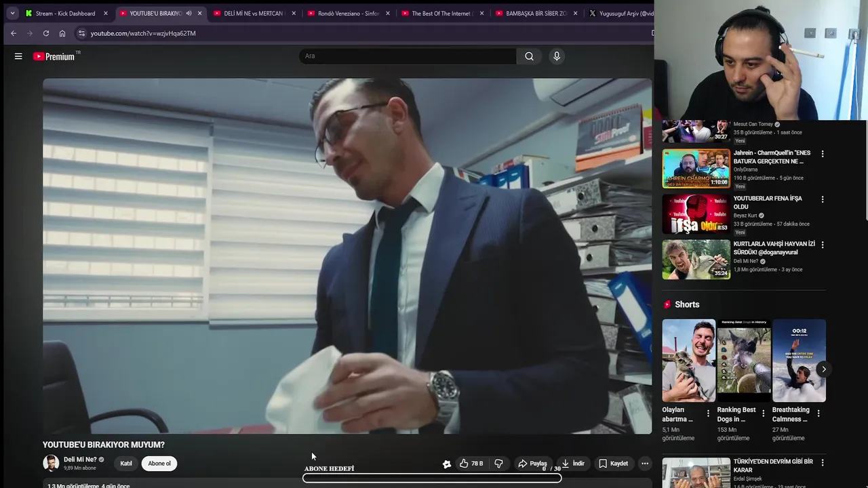Go forward with browser forward arrow

29,33
